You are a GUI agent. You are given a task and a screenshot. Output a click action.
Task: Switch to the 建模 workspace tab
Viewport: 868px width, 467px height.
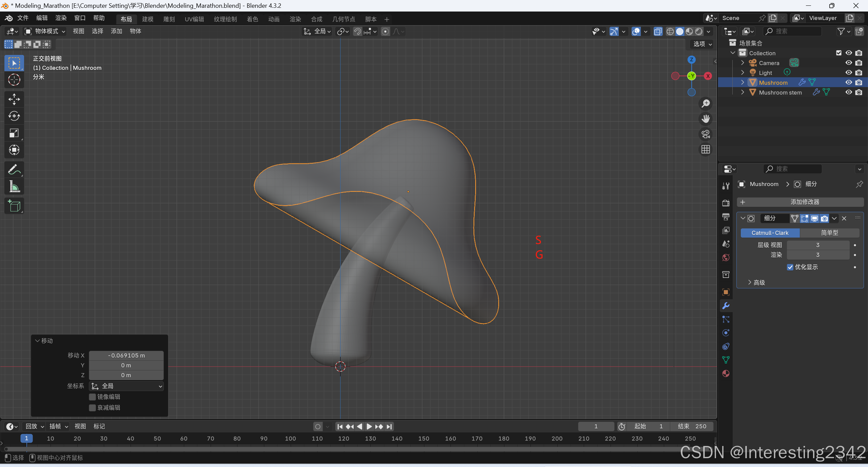click(148, 19)
